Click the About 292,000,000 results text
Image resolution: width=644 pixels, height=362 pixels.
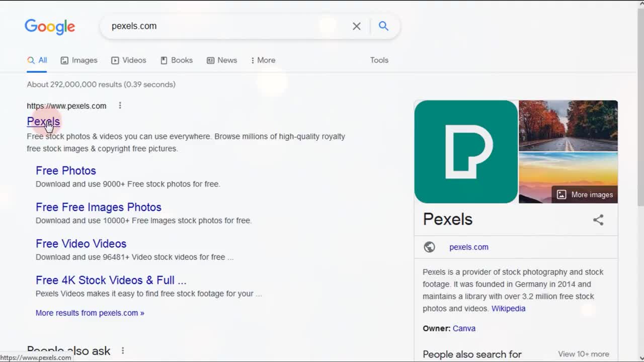pyautogui.click(x=101, y=84)
